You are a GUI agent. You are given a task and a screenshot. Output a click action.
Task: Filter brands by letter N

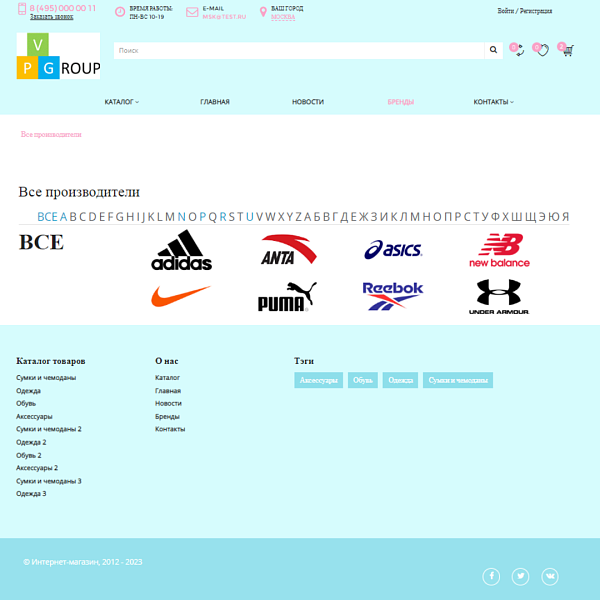point(181,217)
